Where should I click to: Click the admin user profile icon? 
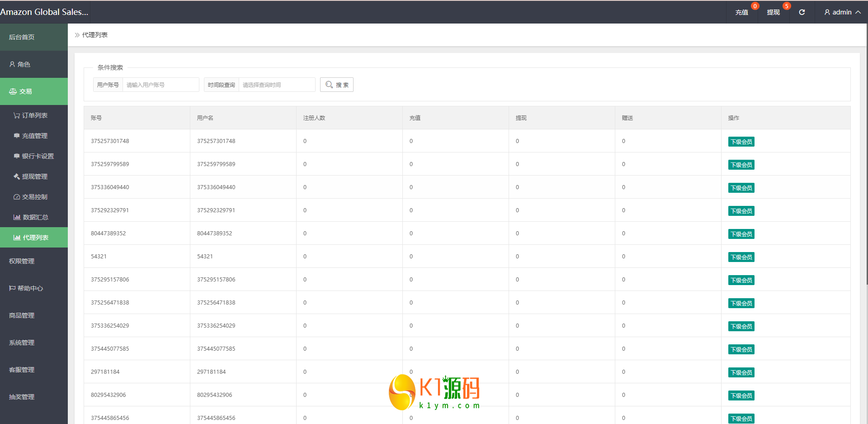(827, 12)
